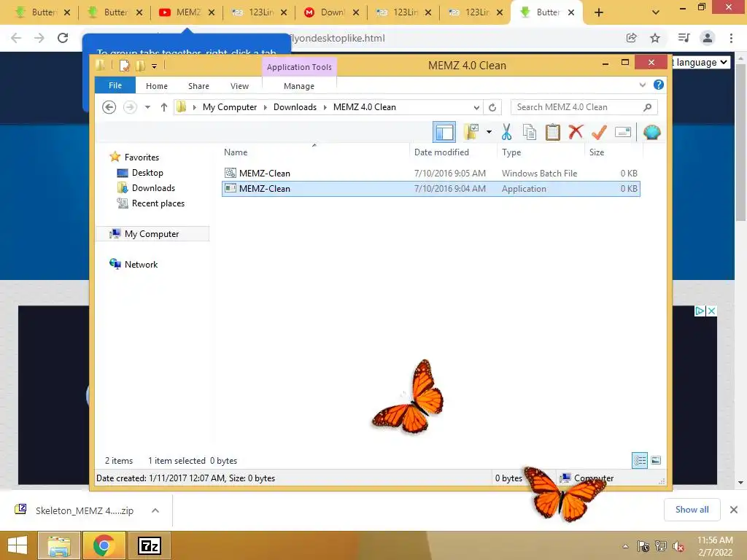Expand the arrow after Downloads breadcrumb

click(325, 107)
